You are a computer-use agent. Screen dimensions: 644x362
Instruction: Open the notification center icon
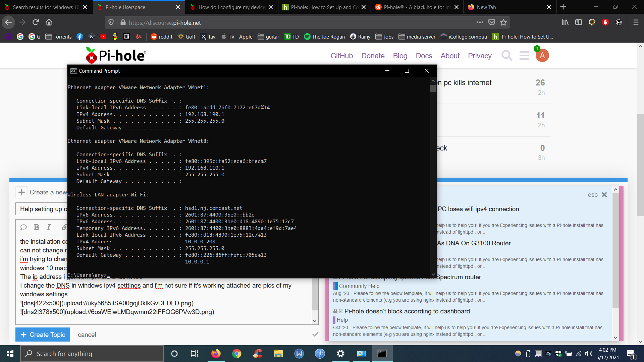(x=631, y=354)
